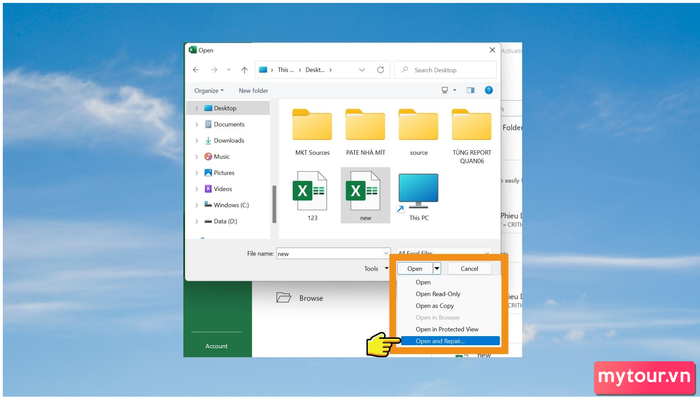Click Browse in Excel backstage
The width and height of the screenshot is (700, 401).
pos(300,298)
